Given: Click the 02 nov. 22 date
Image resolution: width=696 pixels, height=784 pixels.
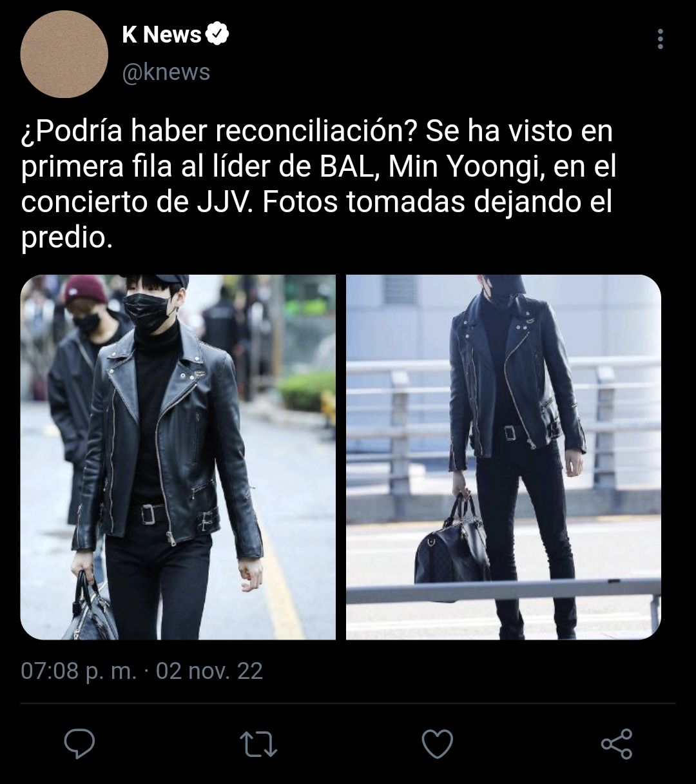Looking at the screenshot, I should tap(209, 671).
